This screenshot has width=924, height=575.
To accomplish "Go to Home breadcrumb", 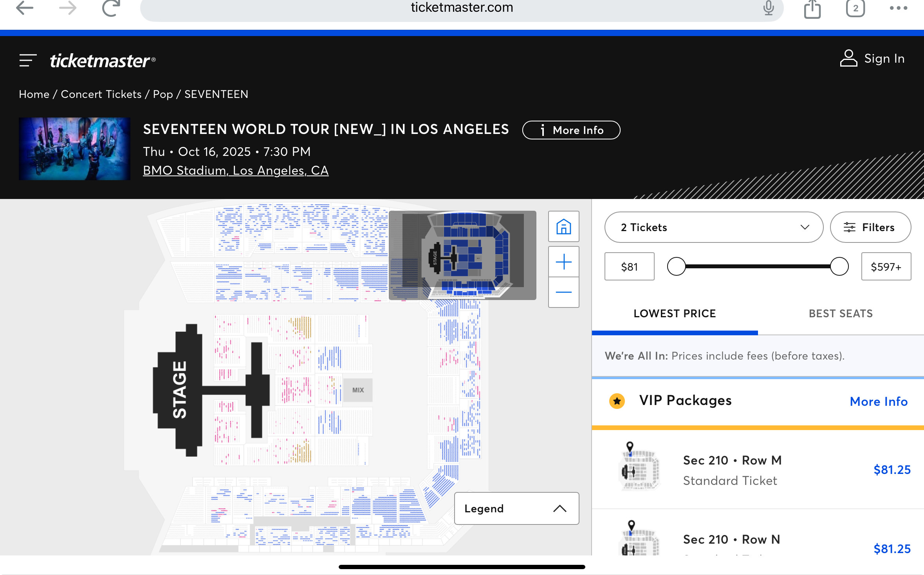I will tap(34, 94).
